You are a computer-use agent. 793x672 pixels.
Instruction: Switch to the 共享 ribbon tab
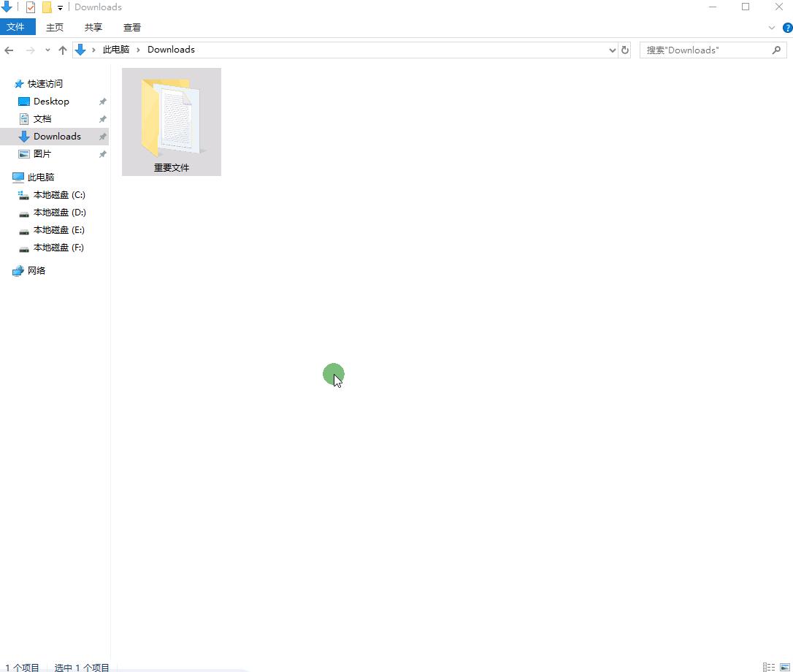pos(93,27)
